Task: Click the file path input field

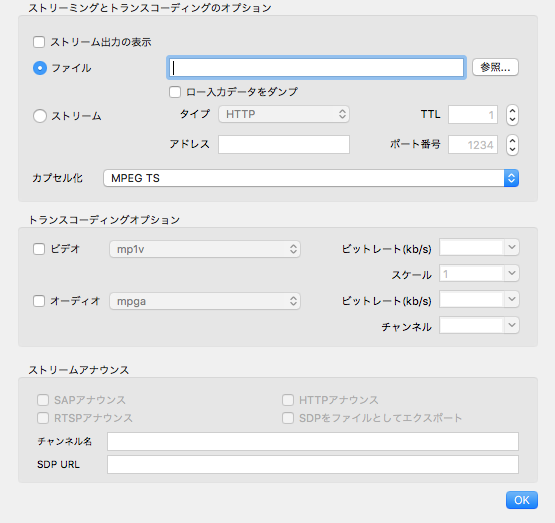Action: [x=316, y=68]
